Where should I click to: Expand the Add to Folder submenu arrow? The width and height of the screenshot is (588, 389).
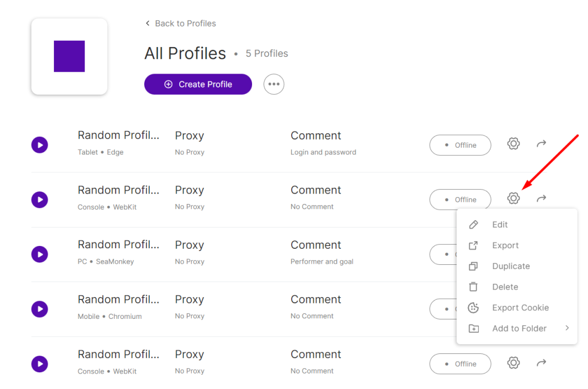pyautogui.click(x=567, y=328)
